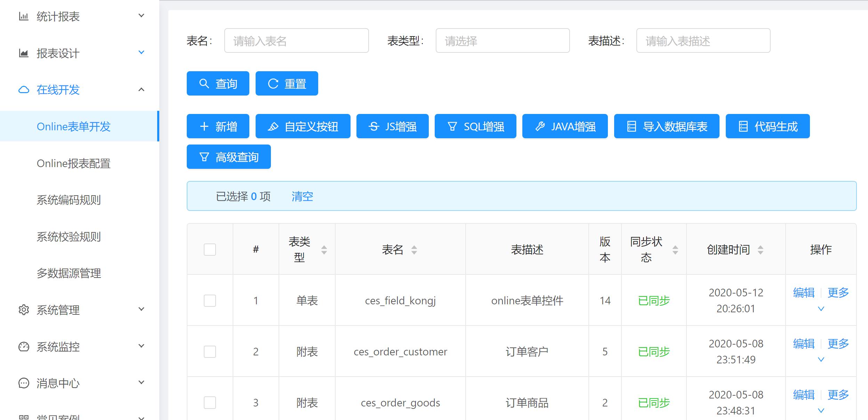Check the box for ces_order_goods row
Image resolution: width=868 pixels, height=420 pixels.
(x=210, y=403)
